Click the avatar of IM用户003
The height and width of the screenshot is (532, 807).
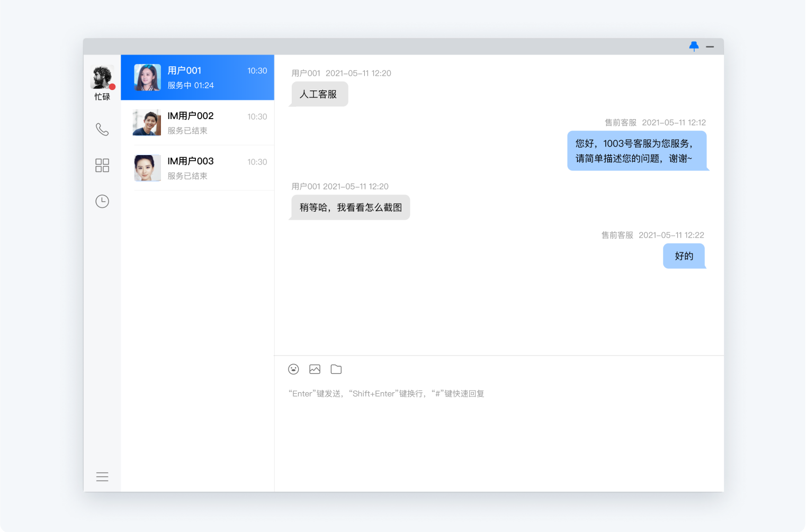coord(147,168)
